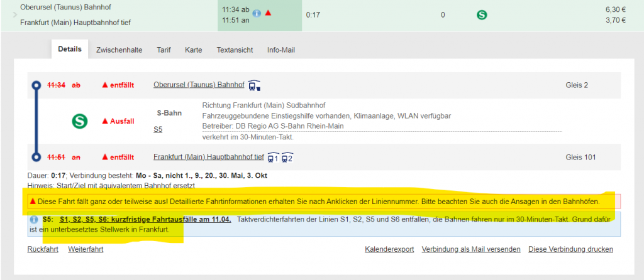The image size is (644, 280).
Task: Open the Info-Mail tab
Action: (x=280, y=50)
